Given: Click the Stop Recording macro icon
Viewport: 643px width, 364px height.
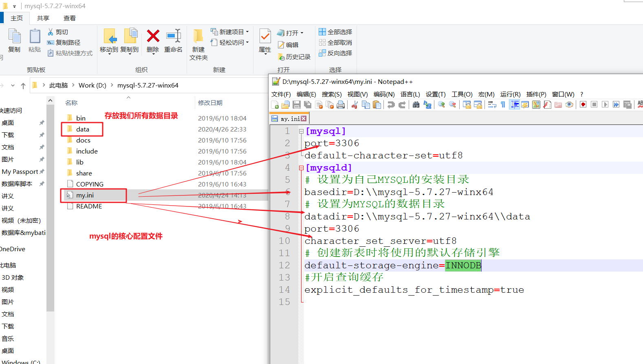Looking at the screenshot, I should click(x=594, y=105).
